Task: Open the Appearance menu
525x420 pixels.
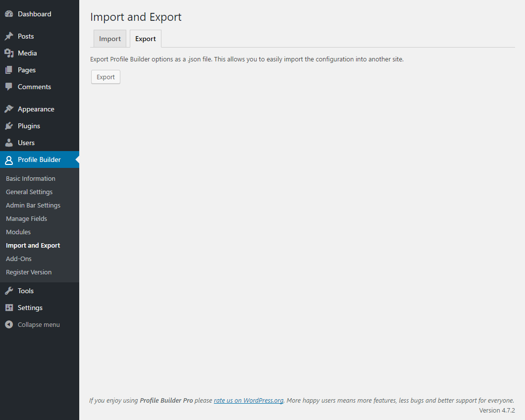Action: 36,109
